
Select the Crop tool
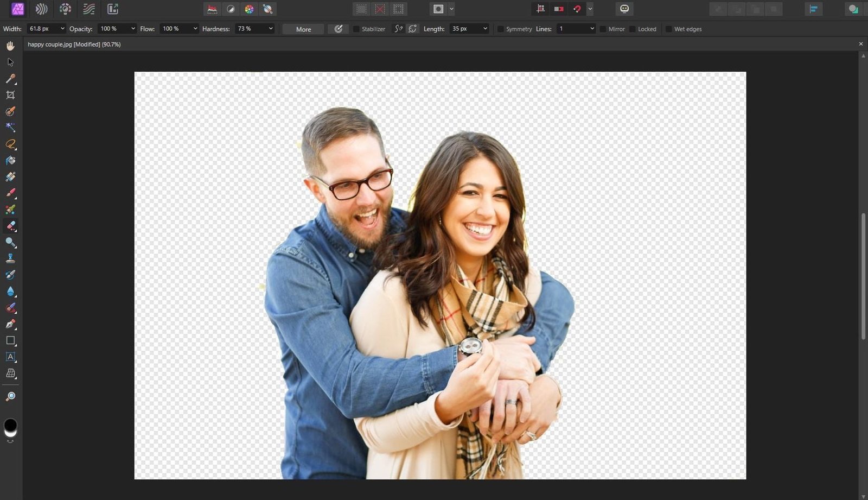point(10,95)
